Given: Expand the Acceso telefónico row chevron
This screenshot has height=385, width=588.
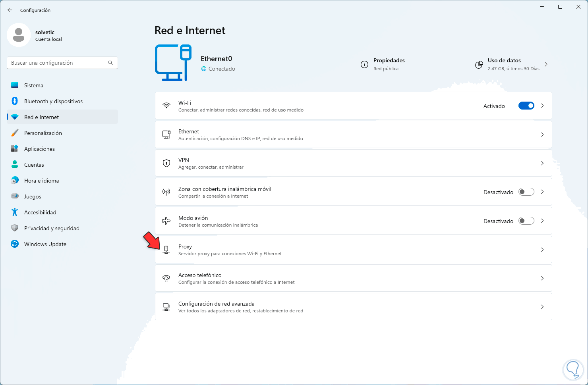Looking at the screenshot, I should click(x=542, y=278).
